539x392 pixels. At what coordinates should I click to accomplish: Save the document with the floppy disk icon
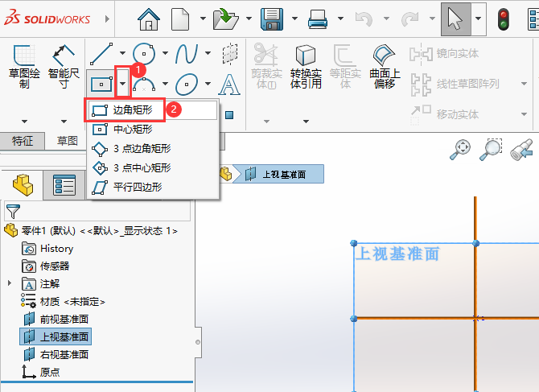coord(272,19)
